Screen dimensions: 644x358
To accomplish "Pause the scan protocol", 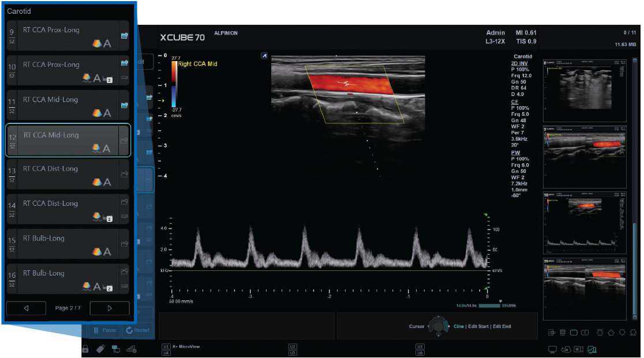I will [104, 330].
